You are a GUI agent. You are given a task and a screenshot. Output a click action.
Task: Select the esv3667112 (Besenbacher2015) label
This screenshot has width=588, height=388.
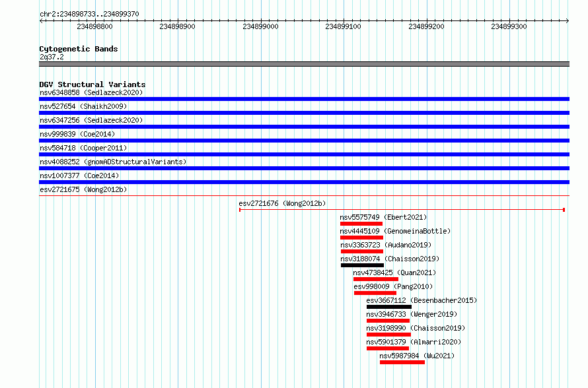(x=422, y=300)
